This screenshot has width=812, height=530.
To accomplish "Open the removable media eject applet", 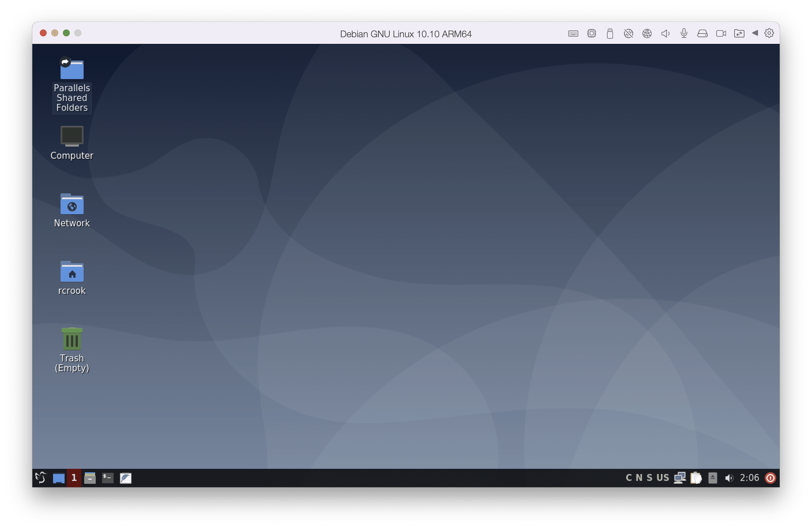I will 713,478.
